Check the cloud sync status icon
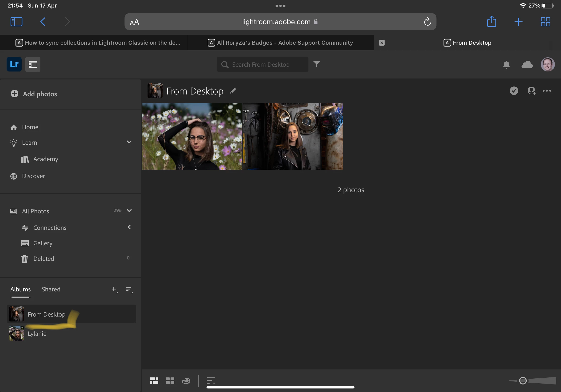 (x=527, y=65)
